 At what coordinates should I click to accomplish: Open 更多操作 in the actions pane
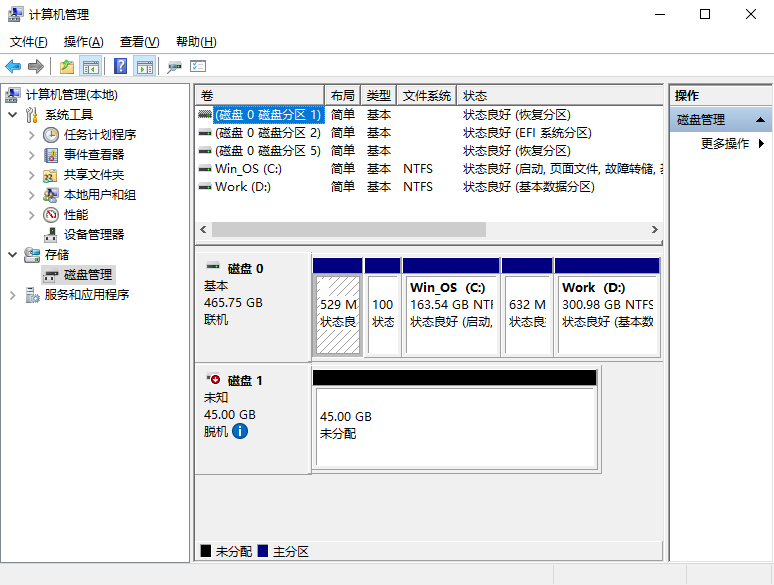pos(725,144)
